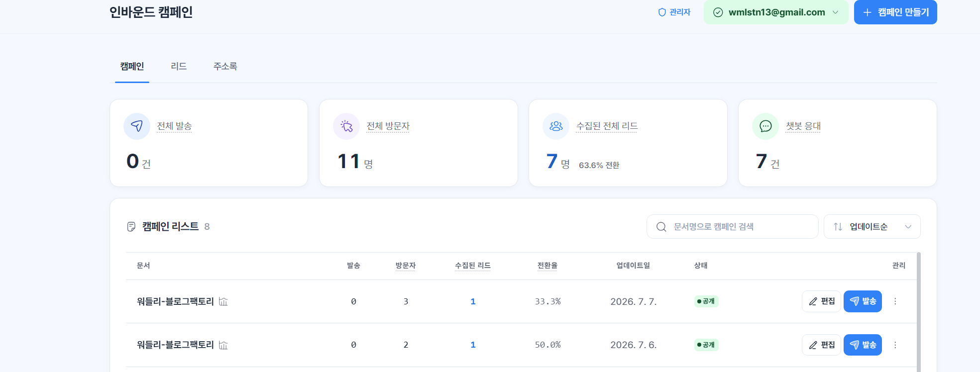Click the document icon beside 캠페인 리스트
Viewport: 980px width, 372px height.
[131, 227]
